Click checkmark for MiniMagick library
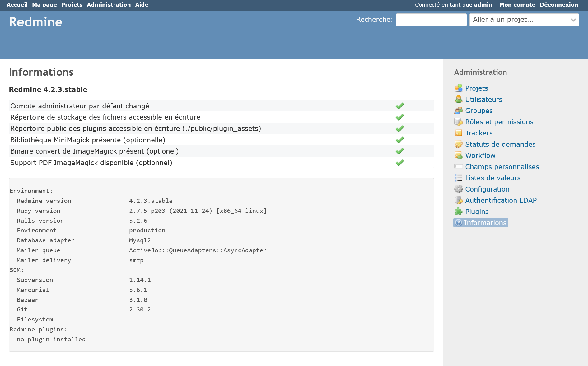 (400, 140)
